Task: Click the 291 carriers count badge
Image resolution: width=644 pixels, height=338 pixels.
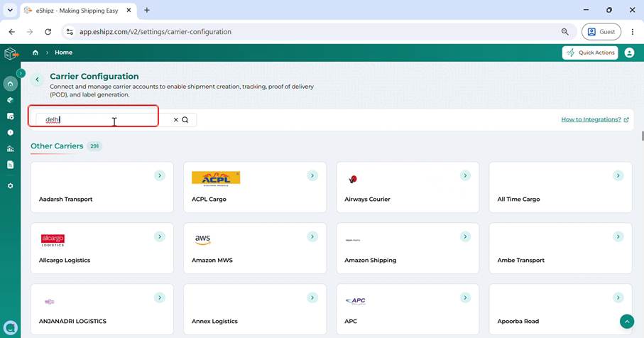Action: coord(94,146)
